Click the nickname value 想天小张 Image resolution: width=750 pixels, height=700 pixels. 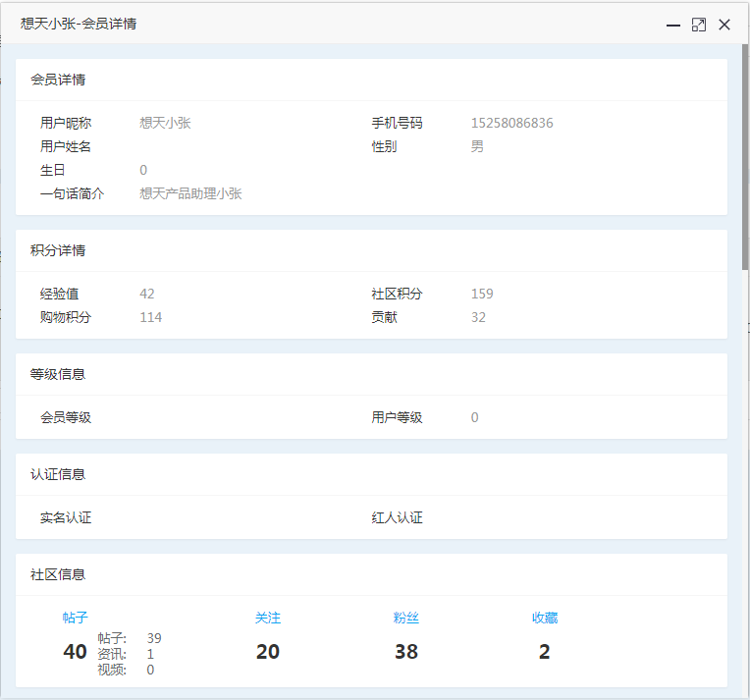point(165,123)
